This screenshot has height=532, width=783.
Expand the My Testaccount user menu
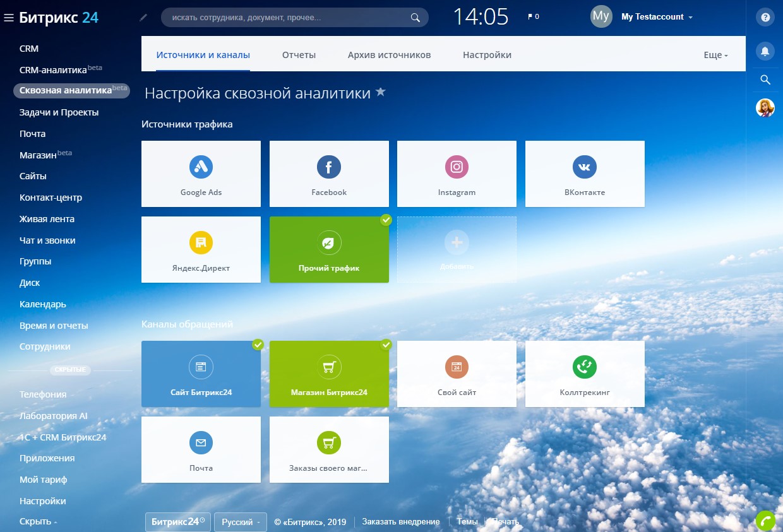(657, 17)
